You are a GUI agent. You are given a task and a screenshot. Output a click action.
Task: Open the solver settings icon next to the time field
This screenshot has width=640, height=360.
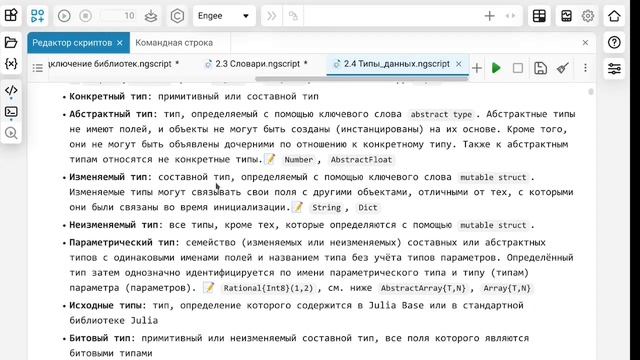(151, 16)
